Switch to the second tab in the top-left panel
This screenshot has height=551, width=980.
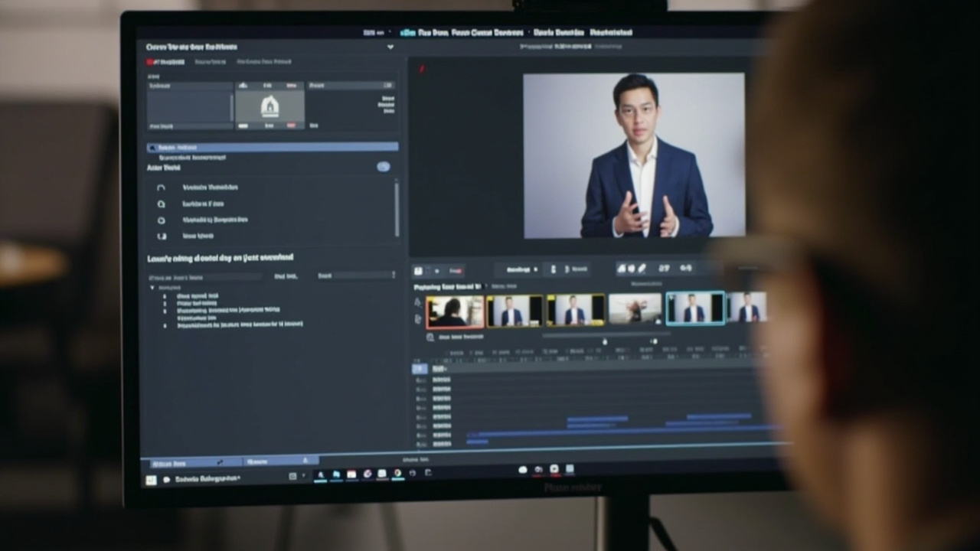211,61
